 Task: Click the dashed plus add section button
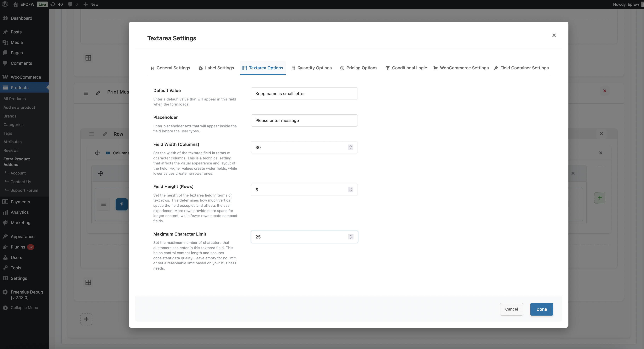click(x=86, y=319)
